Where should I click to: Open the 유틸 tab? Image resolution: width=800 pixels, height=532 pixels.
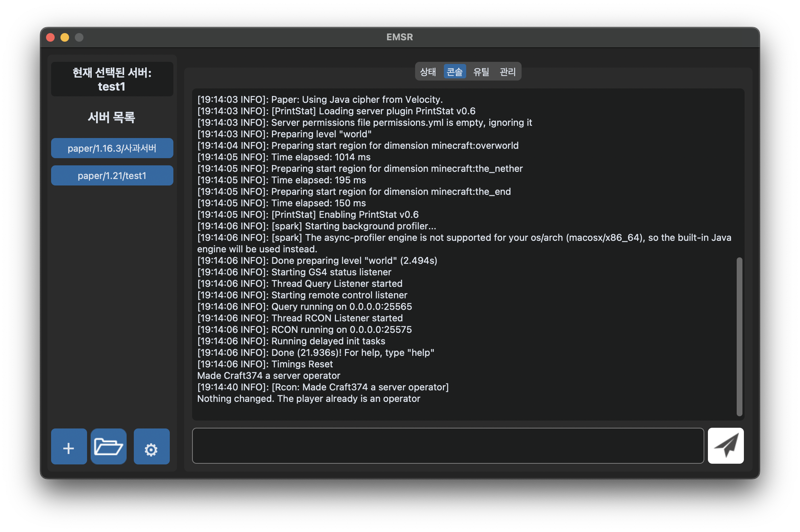(x=481, y=72)
